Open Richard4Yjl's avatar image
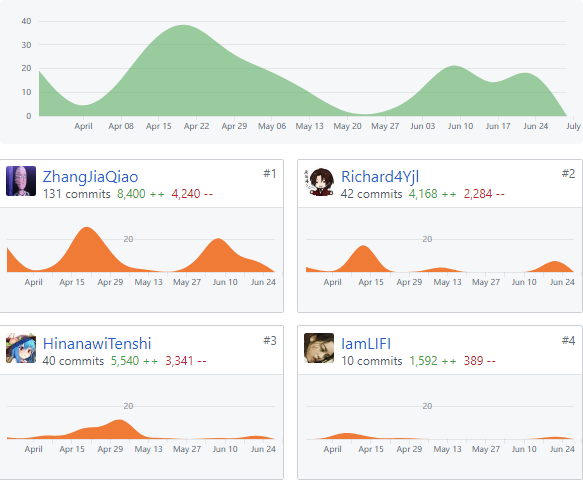This screenshot has width=583, height=480. pyautogui.click(x=319, y=181)
